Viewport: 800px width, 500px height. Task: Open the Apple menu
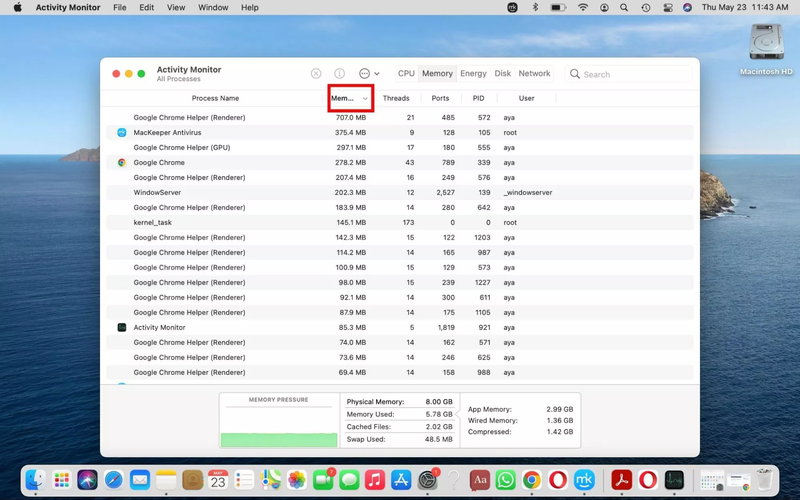[17, 7]
